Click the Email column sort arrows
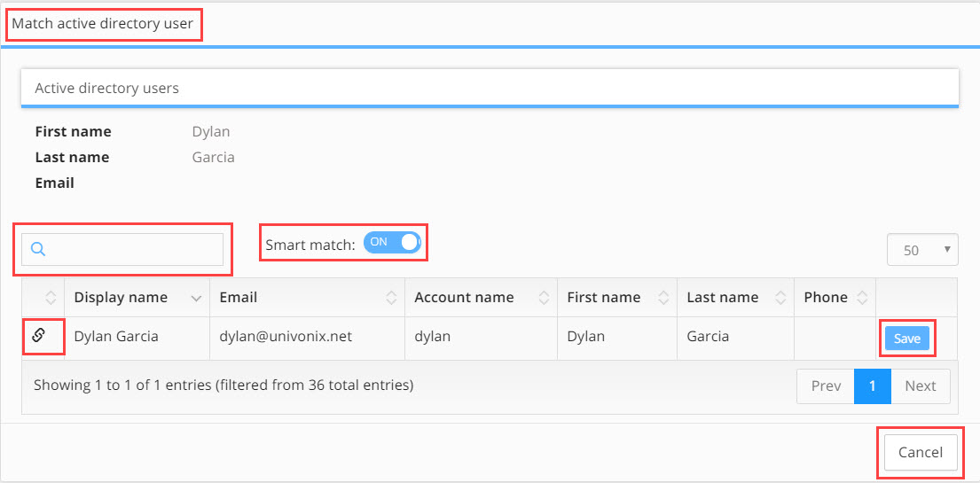This screenshot has height=483, width=980. pos(391,298)
